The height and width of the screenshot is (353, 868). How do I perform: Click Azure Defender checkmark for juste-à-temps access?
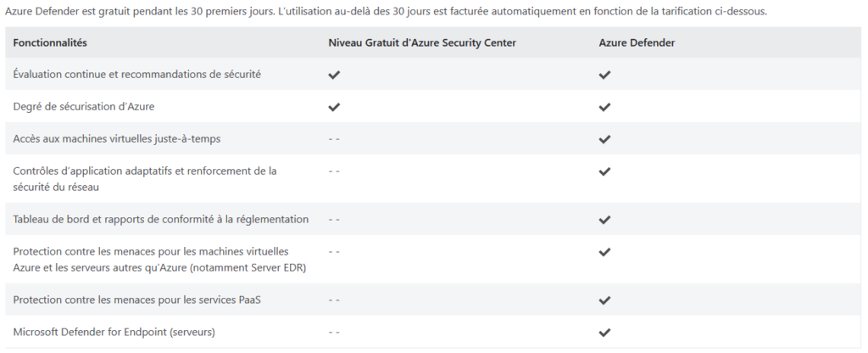click(x=604, y=139)
